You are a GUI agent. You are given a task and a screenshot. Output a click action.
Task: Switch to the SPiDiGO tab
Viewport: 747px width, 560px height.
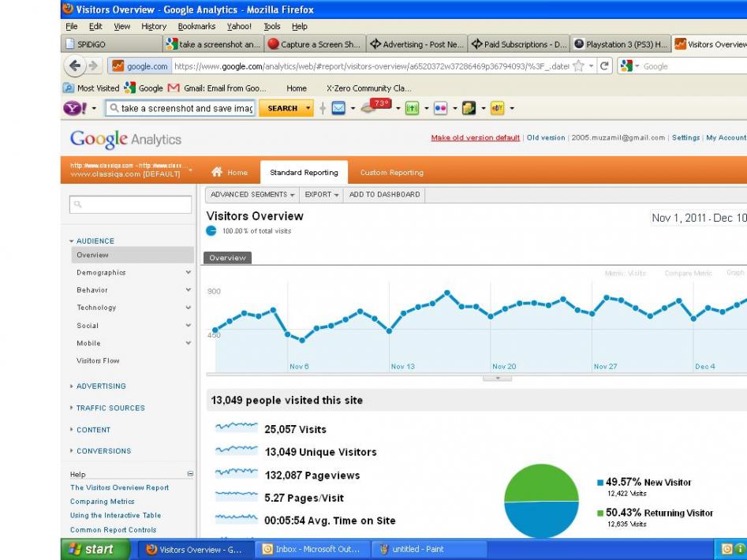(112, 44)
